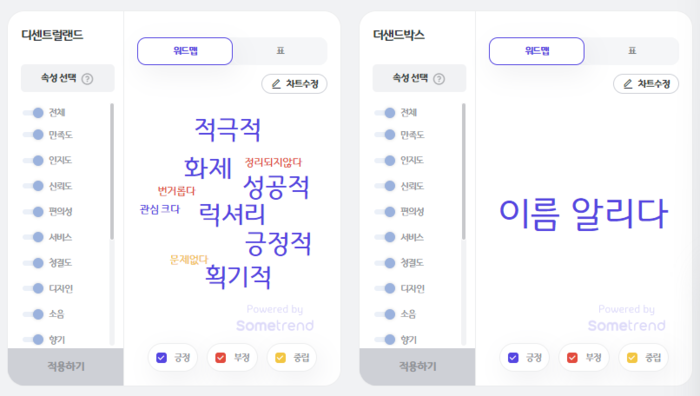Uncheck 긍정 checkbox in 더센트럴랜드 panel
The height and width of the screenshot is (396, 700).
(162, 358)
